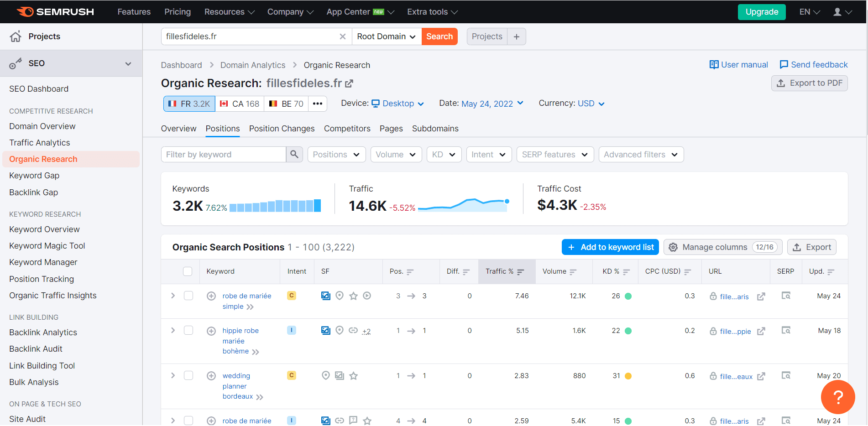
Task: Show more country databases ellipsis
Action: 318,104
